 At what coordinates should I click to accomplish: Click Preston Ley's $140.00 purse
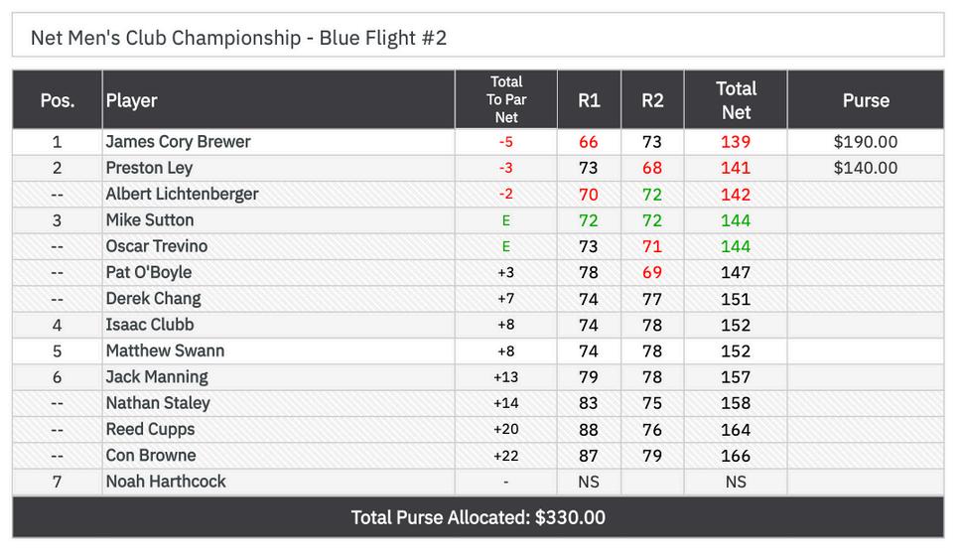pos(865,168)
